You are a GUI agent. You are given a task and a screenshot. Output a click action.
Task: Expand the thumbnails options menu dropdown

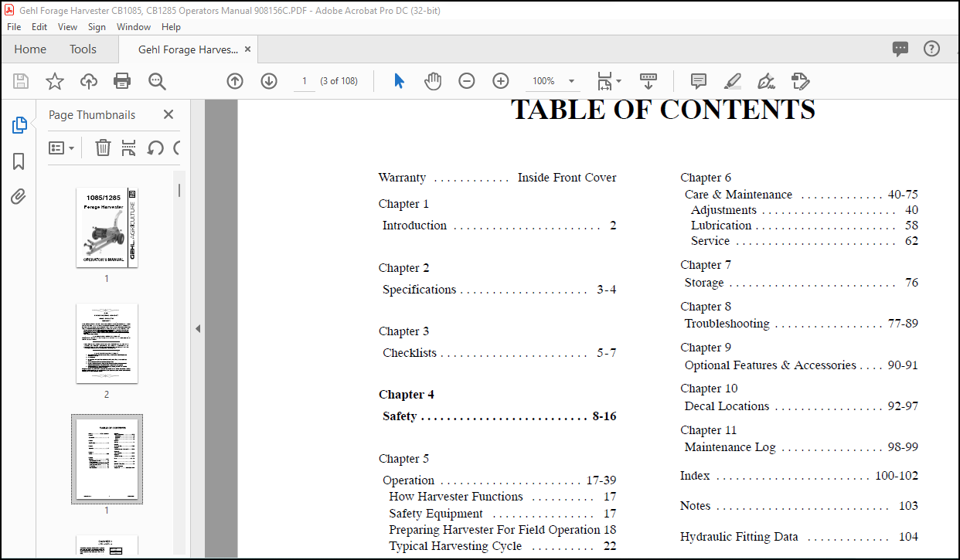click(x=61, y=148)
